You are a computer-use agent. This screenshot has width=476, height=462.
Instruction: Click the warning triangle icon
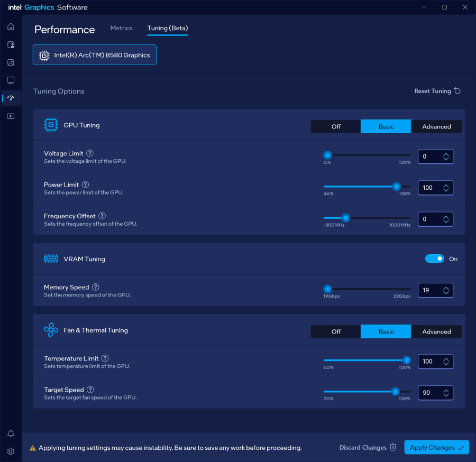pyautogui.click(x=32, y=448)
